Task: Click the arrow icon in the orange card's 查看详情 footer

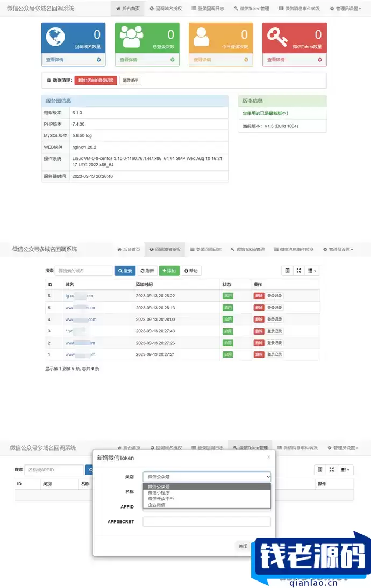Action: click(x=246, y=60)
